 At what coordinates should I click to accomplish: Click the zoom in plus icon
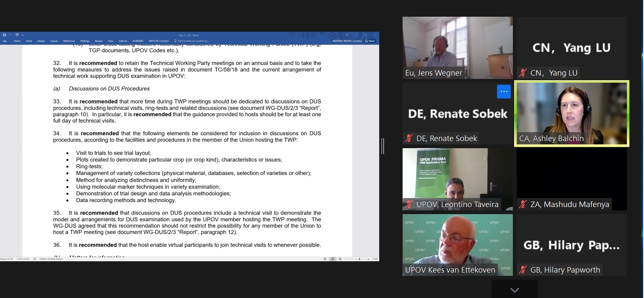tap(368, 259)
